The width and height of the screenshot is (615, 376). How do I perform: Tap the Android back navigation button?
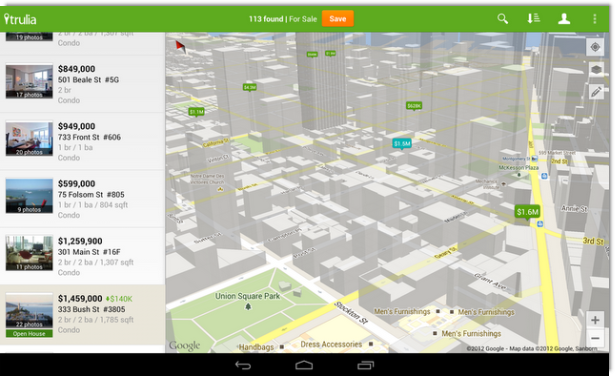pyautogui.click(x=243, y=365)
